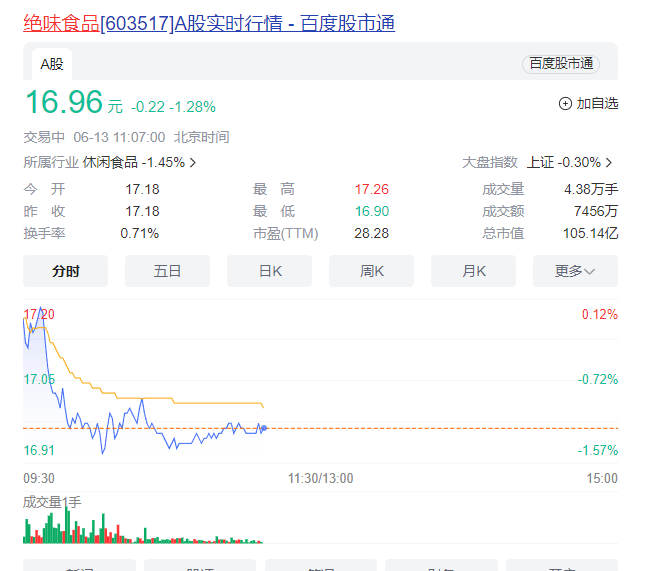The image size is (657, 571).
Task: Click the 成交额 value 7456万
Action: pos(596,211)
